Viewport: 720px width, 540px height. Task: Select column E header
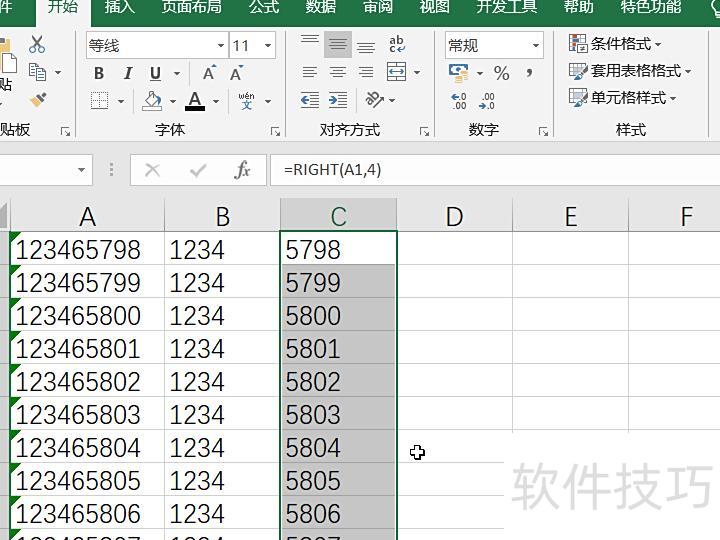570,216
